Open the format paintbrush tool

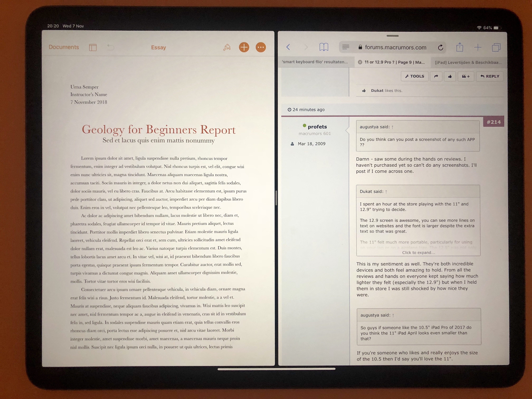(227, 47)
